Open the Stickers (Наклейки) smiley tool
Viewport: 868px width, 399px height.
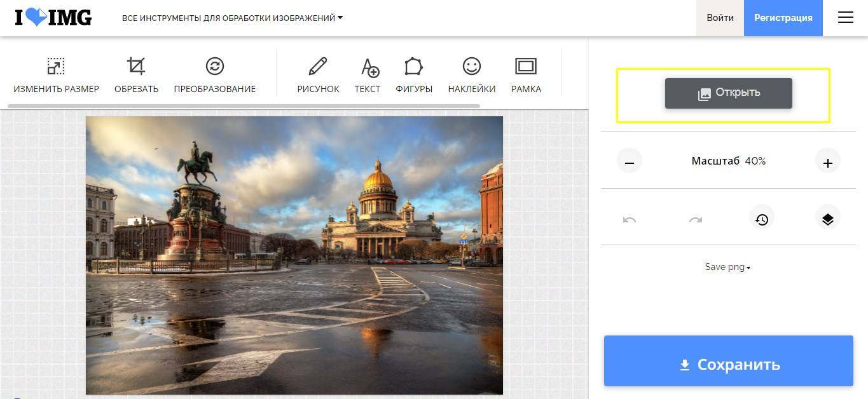471,75
